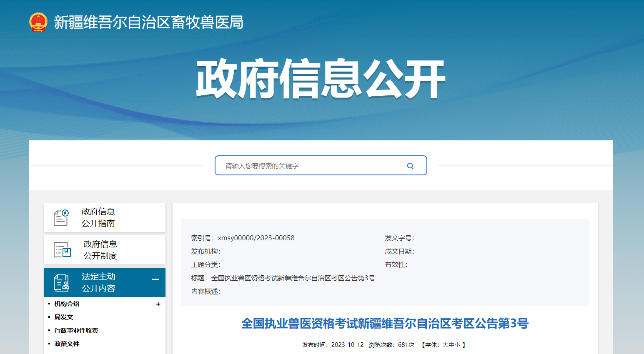Click the 法定主动公开内容 file icon
The image size is (644, 354).
[61, 283]
